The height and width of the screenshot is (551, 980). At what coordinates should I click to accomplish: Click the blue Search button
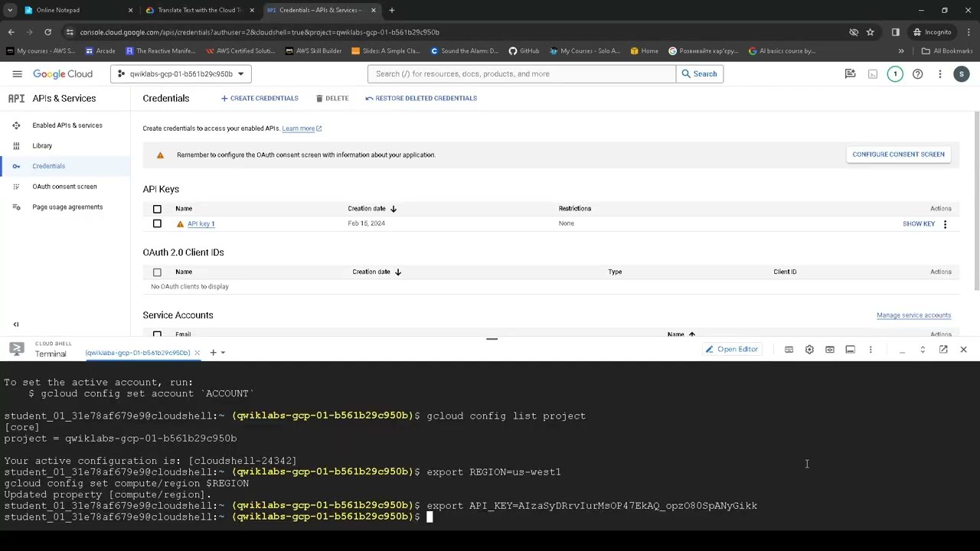699,74
